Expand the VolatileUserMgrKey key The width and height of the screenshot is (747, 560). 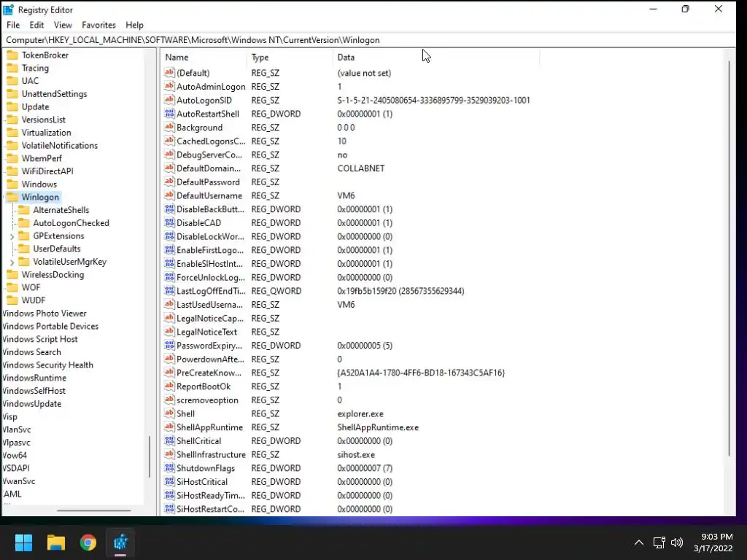[12, 262]
